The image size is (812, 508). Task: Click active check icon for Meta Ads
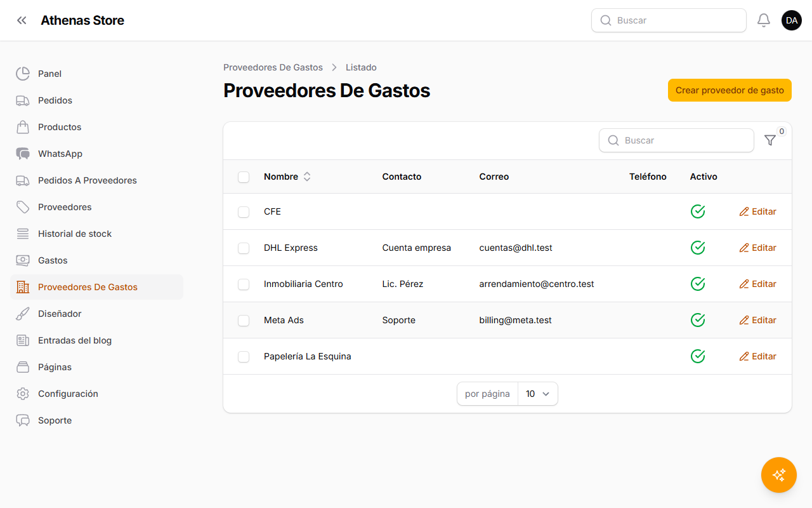click(x=698, y=320)
